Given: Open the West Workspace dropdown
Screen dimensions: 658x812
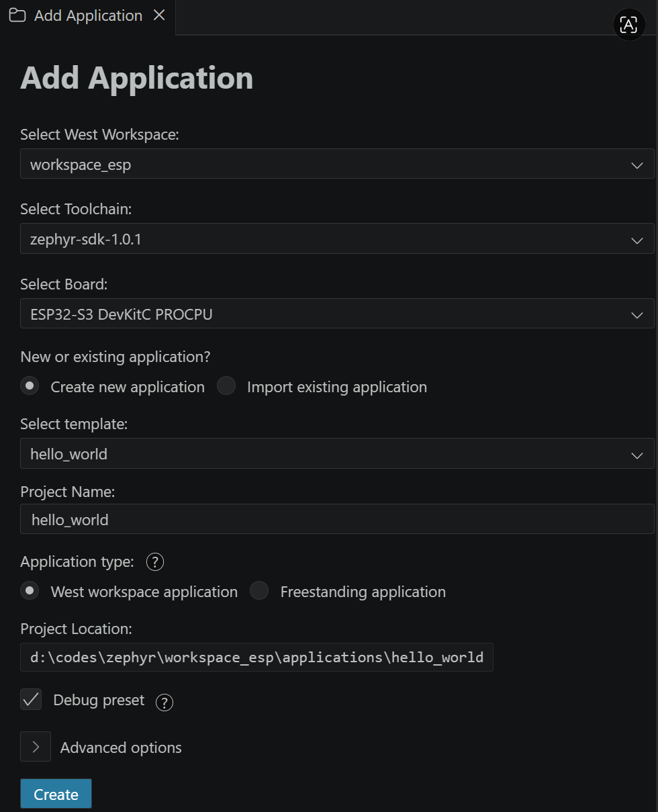Looking at the screenshot, I should point(337,165).
